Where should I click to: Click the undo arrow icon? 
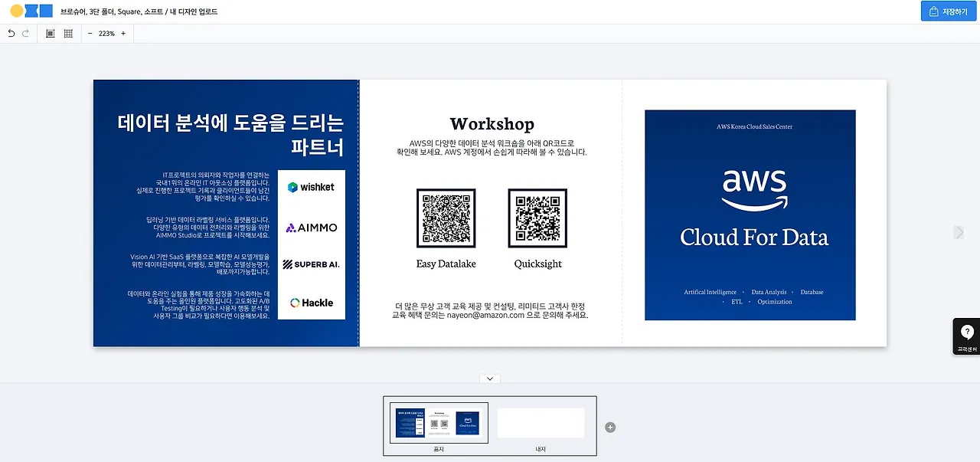(11, 34)
